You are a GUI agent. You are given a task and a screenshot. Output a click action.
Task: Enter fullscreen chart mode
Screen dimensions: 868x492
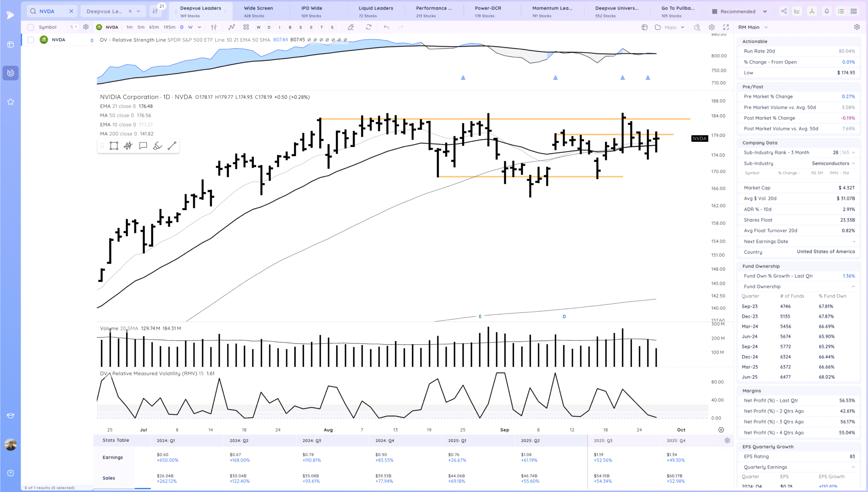tap(726, 27)
